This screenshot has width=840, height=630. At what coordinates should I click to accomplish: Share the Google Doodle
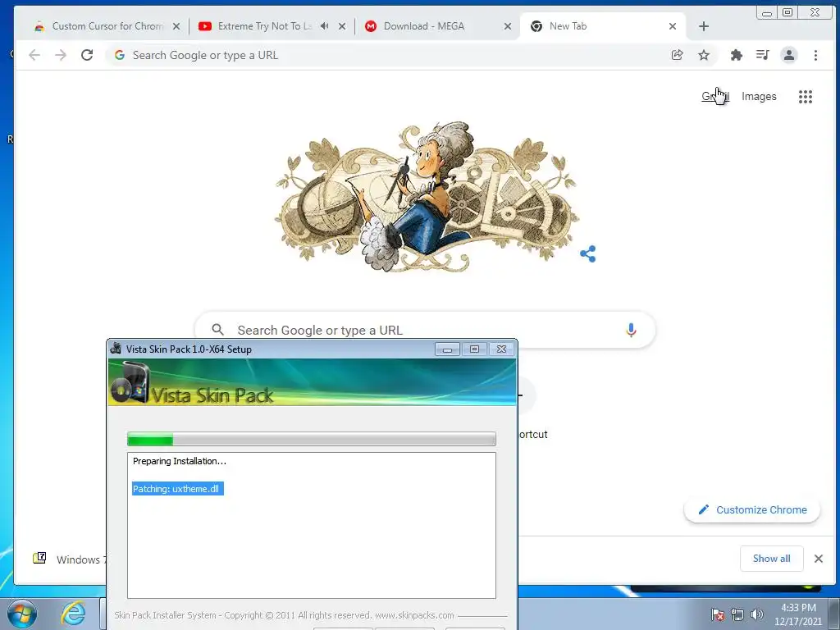[x=587, y=254]
